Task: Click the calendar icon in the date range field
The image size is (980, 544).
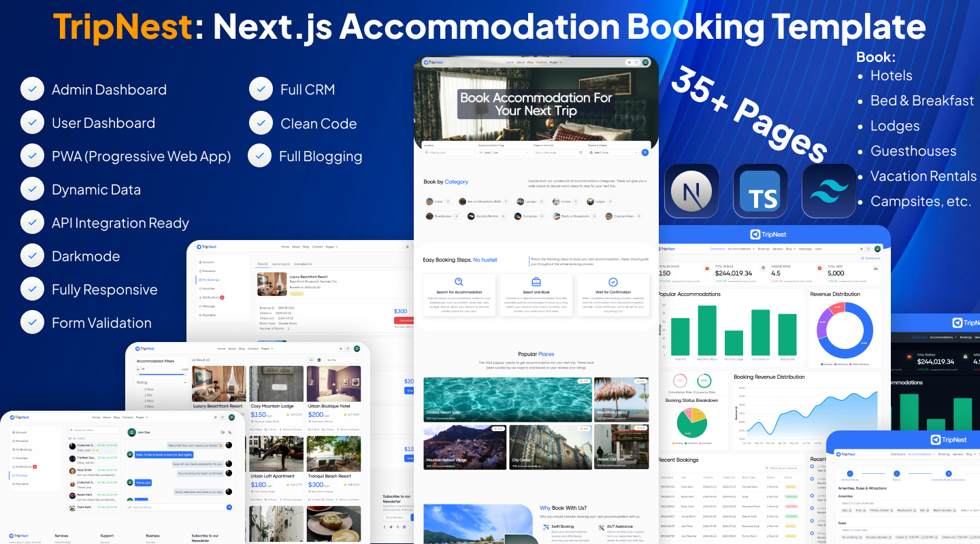Action: click(580, 152)
